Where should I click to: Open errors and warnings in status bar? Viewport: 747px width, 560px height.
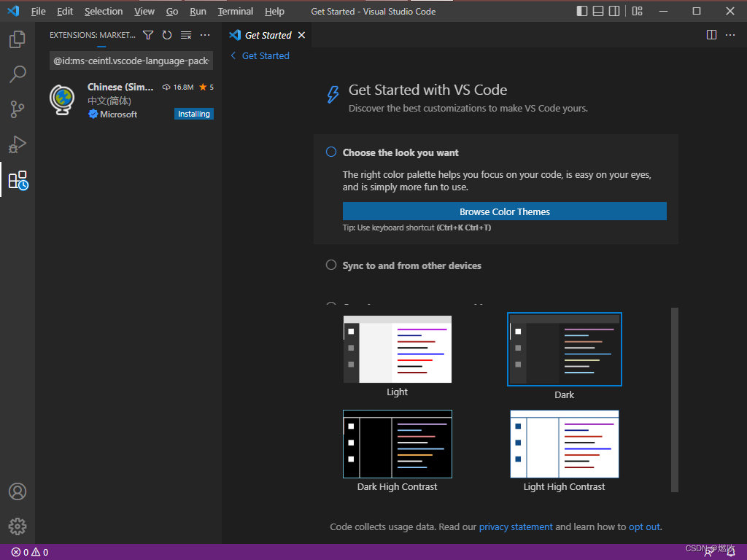29,552
